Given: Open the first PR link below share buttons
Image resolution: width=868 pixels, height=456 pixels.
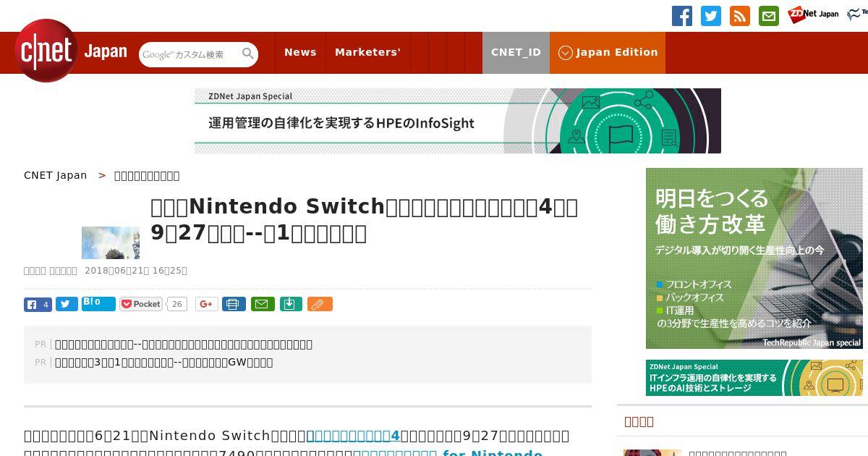Looking at the screenshot, I should click(184, 344).
